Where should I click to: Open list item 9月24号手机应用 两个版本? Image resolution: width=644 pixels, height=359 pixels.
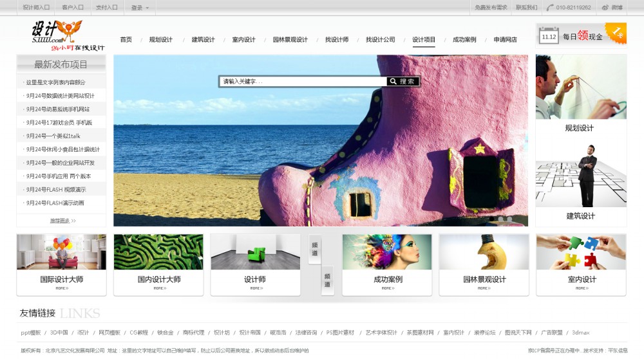coord(59,176)
